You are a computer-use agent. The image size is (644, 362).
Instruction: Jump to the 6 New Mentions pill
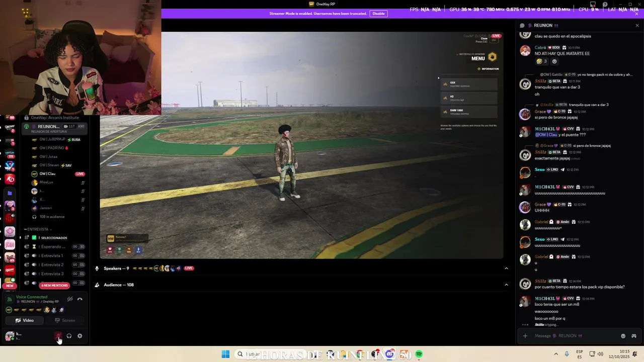coord(54,286)
